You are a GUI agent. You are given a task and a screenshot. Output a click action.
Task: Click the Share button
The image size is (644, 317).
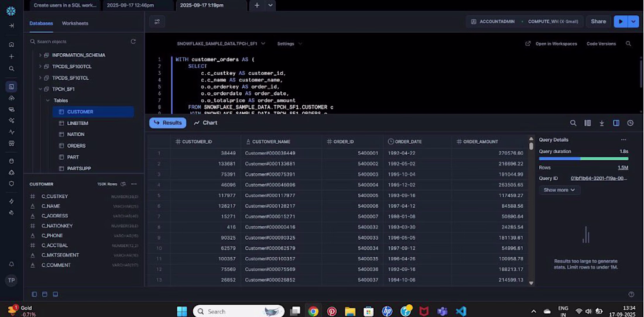(x=598, y=22)
